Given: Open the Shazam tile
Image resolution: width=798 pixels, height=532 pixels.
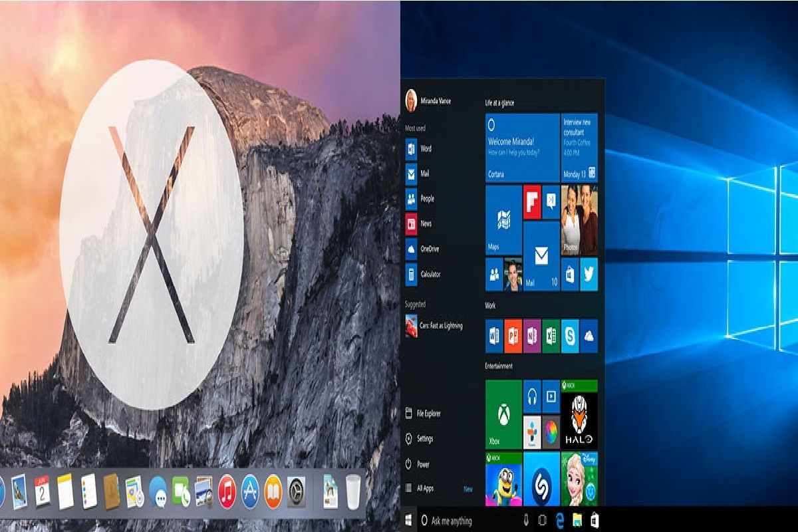Looking at the screenshot, I should (541, 479).
